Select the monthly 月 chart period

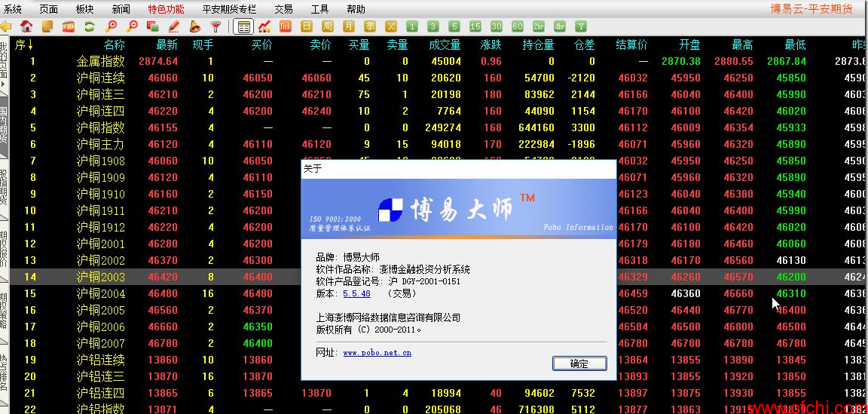349,26
